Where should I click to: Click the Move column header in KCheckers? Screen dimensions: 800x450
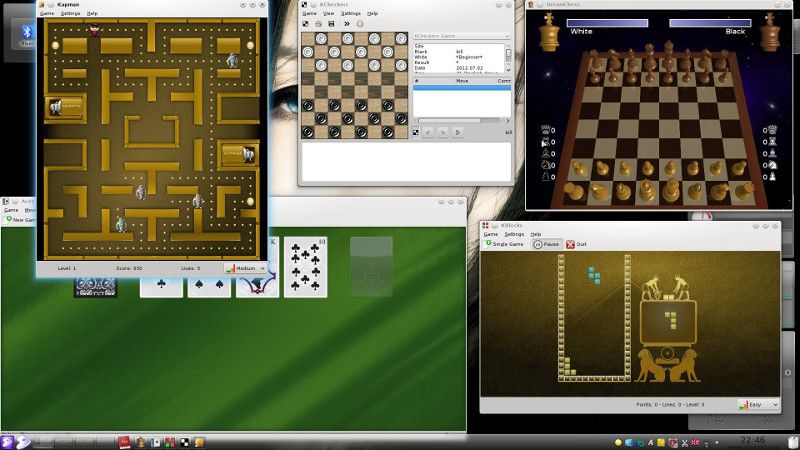coord(462,81)
